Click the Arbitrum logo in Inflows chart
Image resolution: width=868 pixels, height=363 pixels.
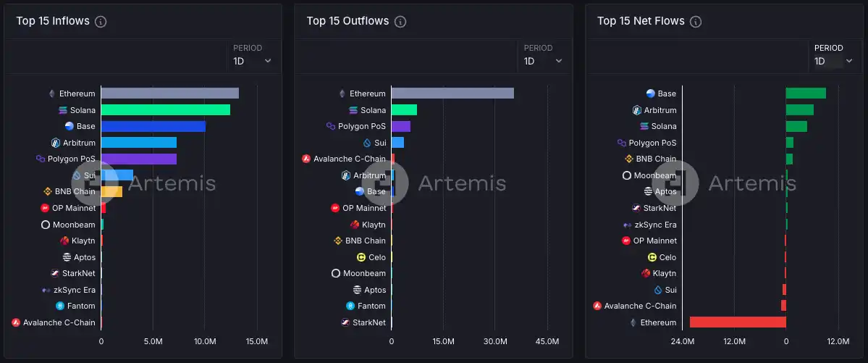55,143
